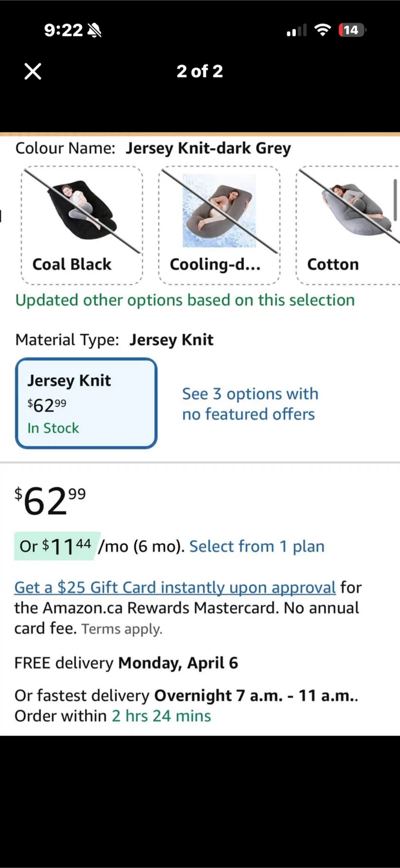Screen dimensions: 400x868
Task: Close the image viewer with X icon
Action: (33, 71)
